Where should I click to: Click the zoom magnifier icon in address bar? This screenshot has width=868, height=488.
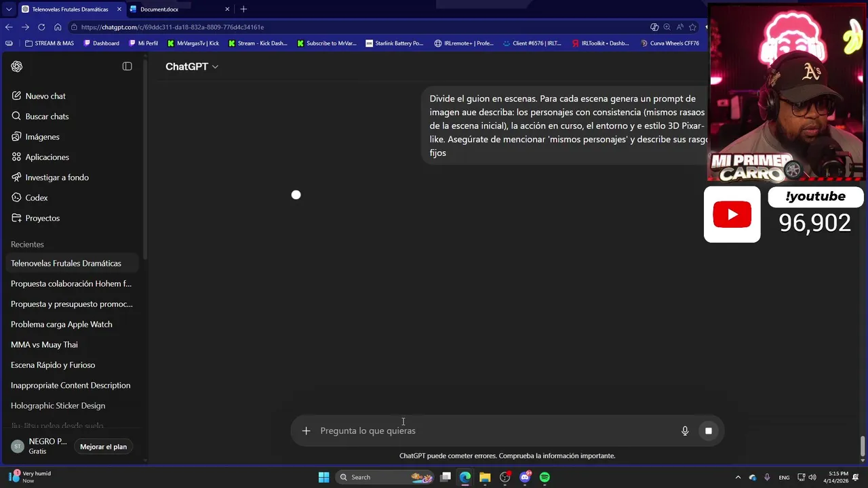[667, 27]
